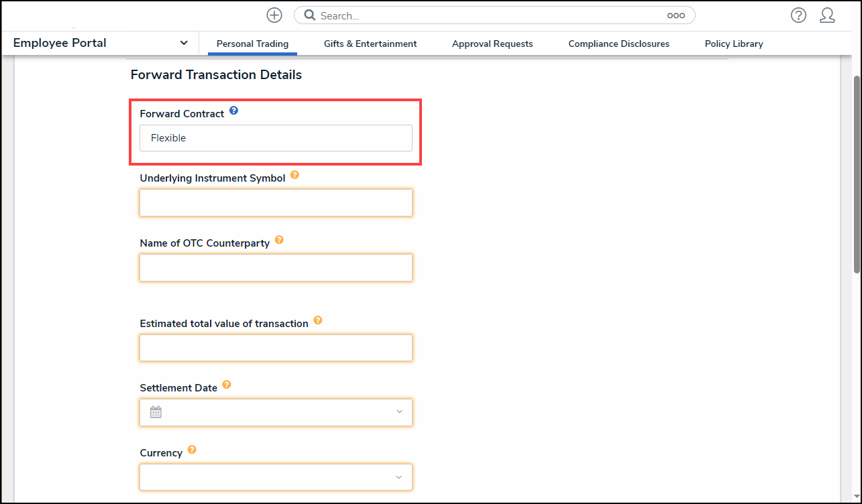Open the user profile icon

point(827,15)
